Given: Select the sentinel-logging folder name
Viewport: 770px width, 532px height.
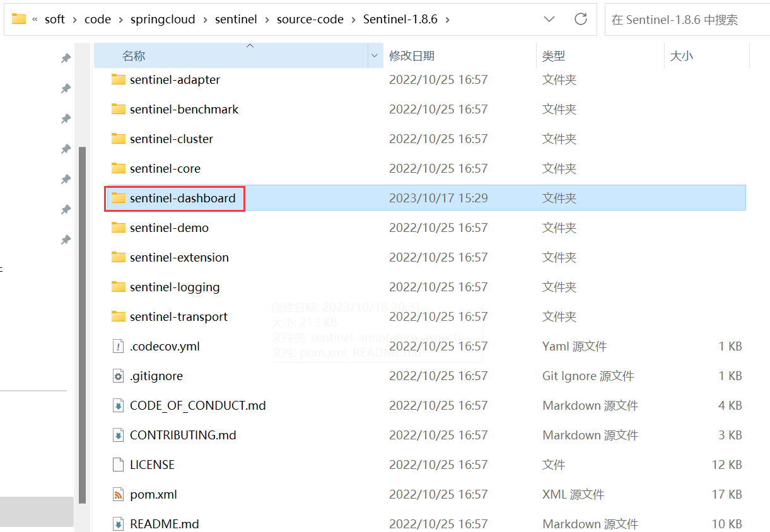Looking at the screenshot, I should (x=175, y=287).
